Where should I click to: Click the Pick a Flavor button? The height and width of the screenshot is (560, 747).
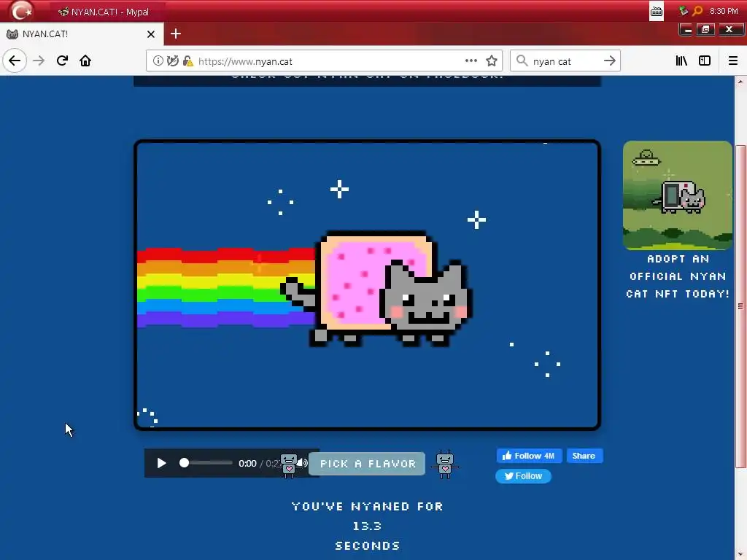point(367,464)
